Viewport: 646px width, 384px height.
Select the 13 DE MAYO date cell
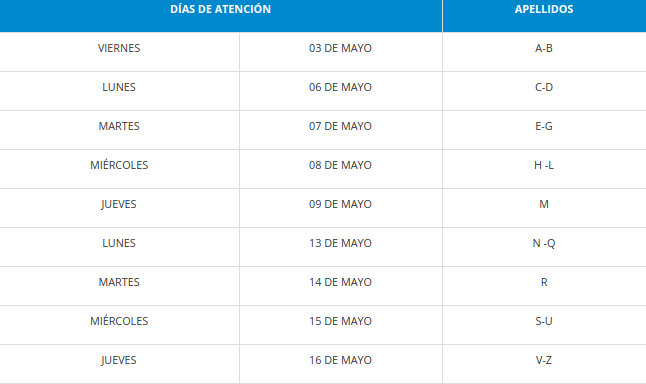[x=341, y=247]
